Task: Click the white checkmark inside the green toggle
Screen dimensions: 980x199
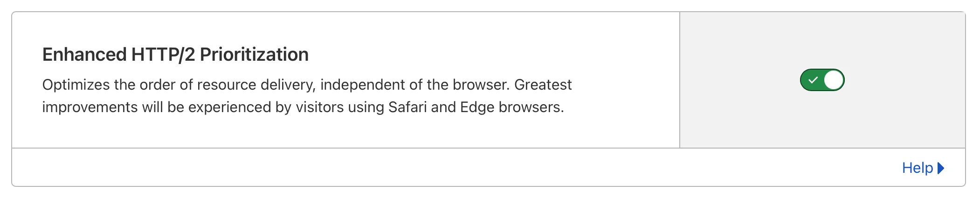Action: [x=813, y=80]
